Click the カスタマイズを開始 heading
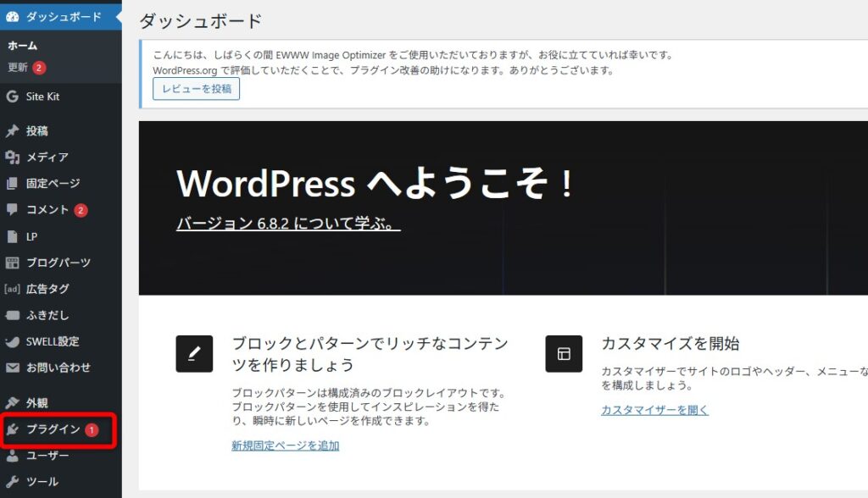The height and width of the screenshot is (498, 868). (670, 344)
